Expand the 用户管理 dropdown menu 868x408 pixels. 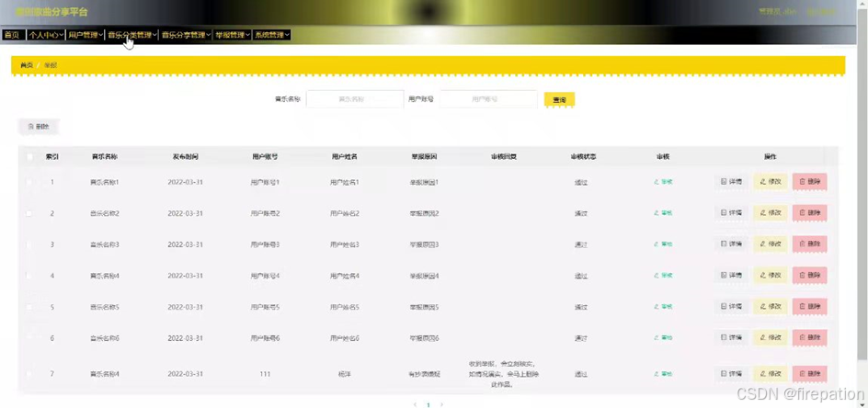tap(86, 35)
